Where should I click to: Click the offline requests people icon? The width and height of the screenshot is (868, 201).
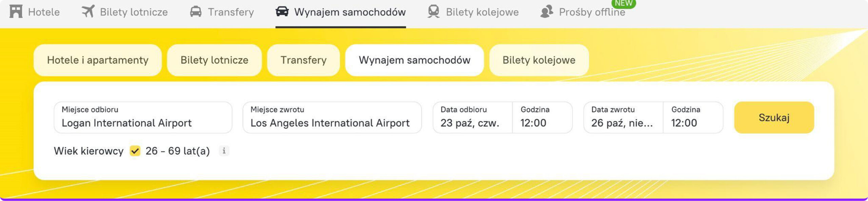[x=547, y=12]
